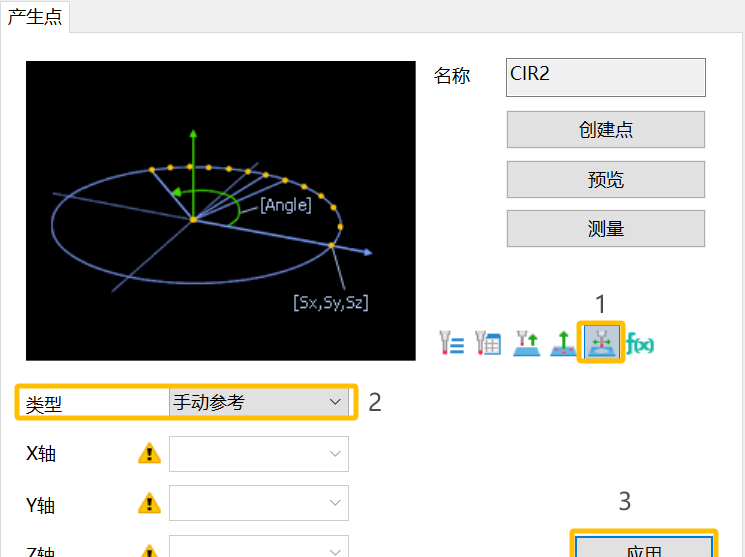This screenshot has width=745, height=557.
Task: Click the 创建点 button
Action: click(x=605, y=130)
